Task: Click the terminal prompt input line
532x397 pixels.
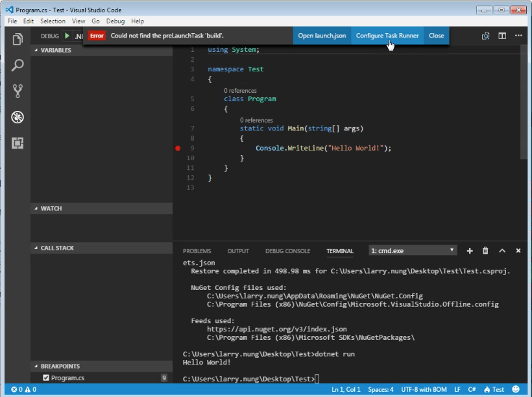Action: tap(251, 379)
